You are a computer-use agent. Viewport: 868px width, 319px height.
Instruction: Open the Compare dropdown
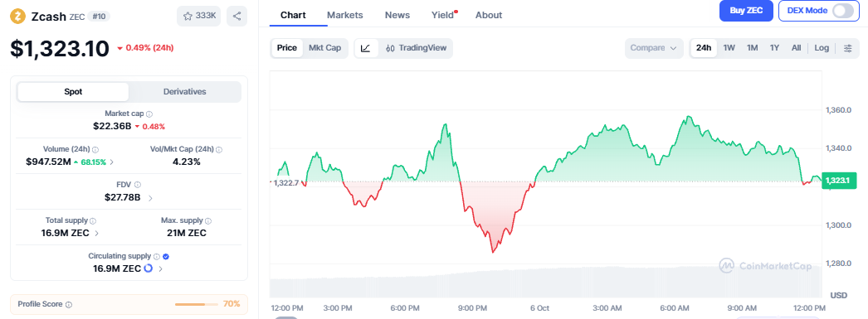point(654,48)
